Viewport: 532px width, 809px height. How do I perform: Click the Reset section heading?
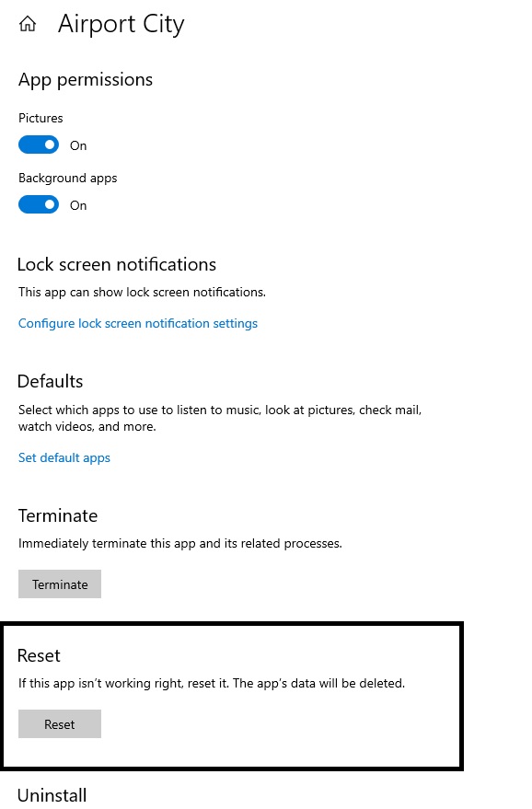click(x=40, y=656)
